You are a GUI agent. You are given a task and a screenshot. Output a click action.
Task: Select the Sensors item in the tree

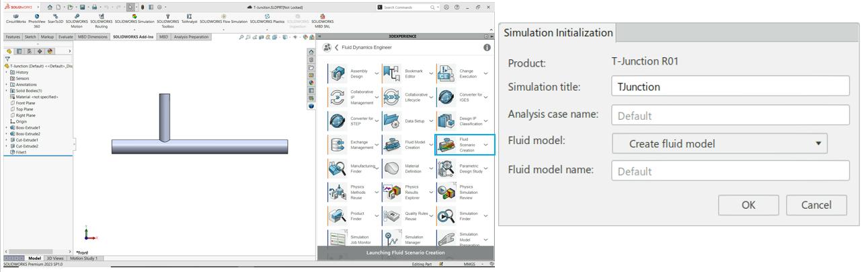[x=19, y=78]
